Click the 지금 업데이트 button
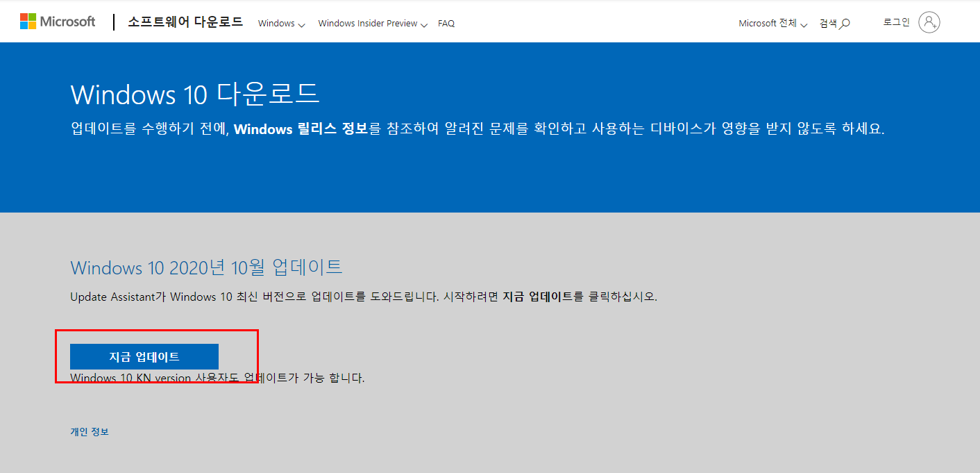This screenshot has width=980, height=473. [144, 357]
